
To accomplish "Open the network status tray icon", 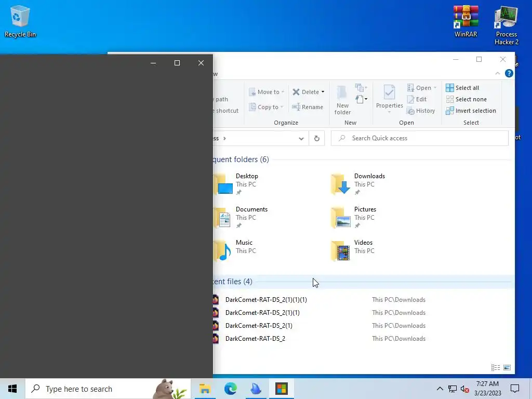I will click(x=453, y=389).
